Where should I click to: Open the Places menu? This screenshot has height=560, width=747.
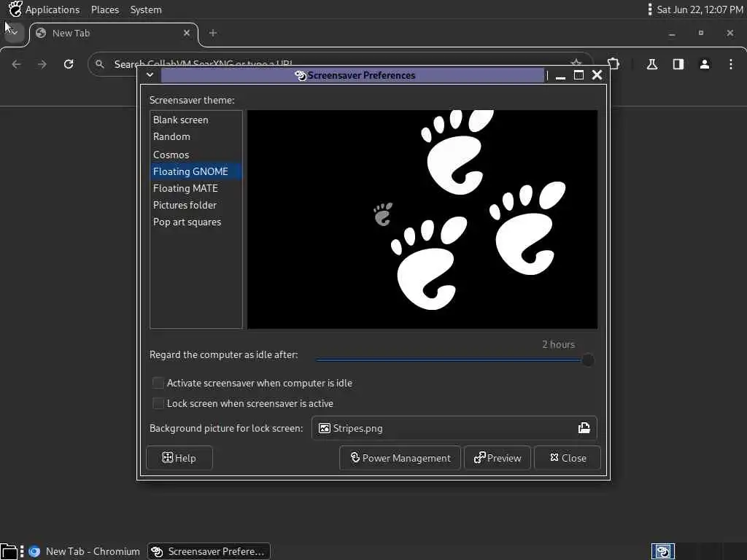coord(105,9)
